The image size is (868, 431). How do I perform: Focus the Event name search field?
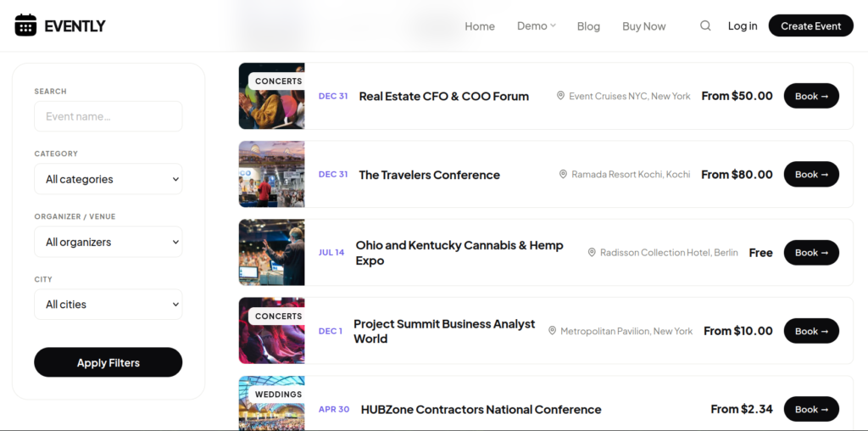pyautogui.click(x=108, y=116)
